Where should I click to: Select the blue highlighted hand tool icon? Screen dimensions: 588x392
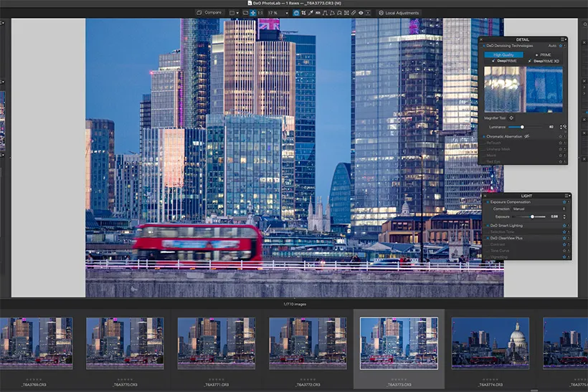click(x=296, y=13)
